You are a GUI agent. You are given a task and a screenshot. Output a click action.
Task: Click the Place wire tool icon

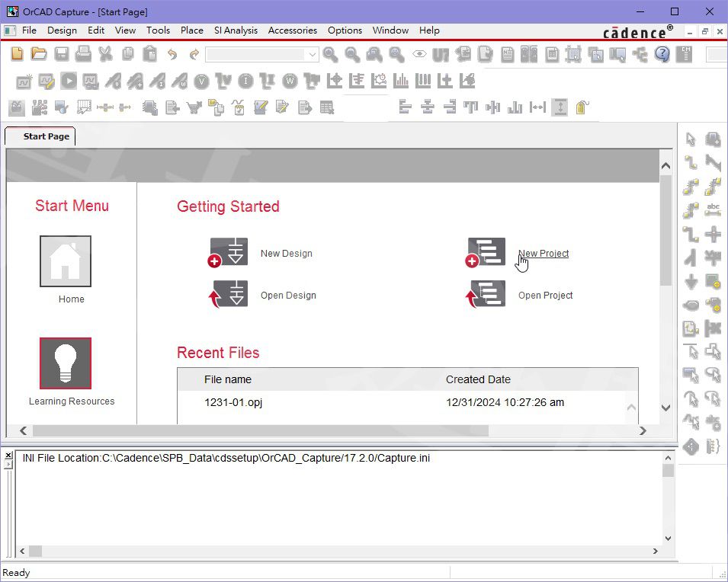click(691, 163)
